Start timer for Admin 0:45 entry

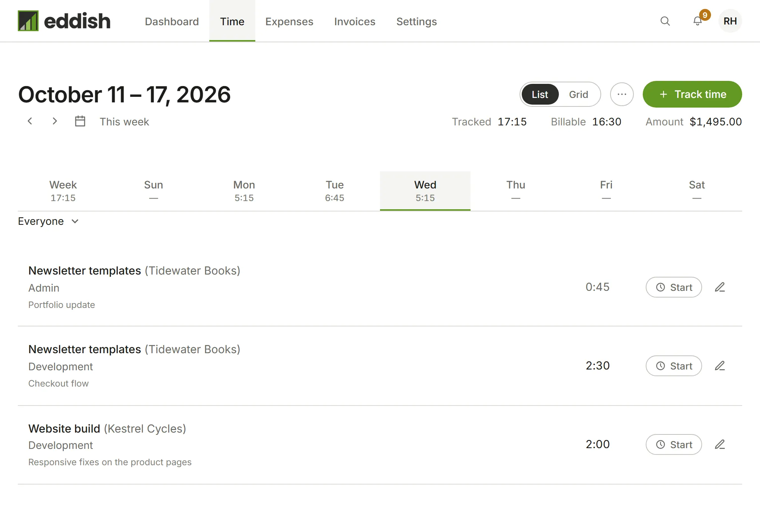click(x=674, y=287)
